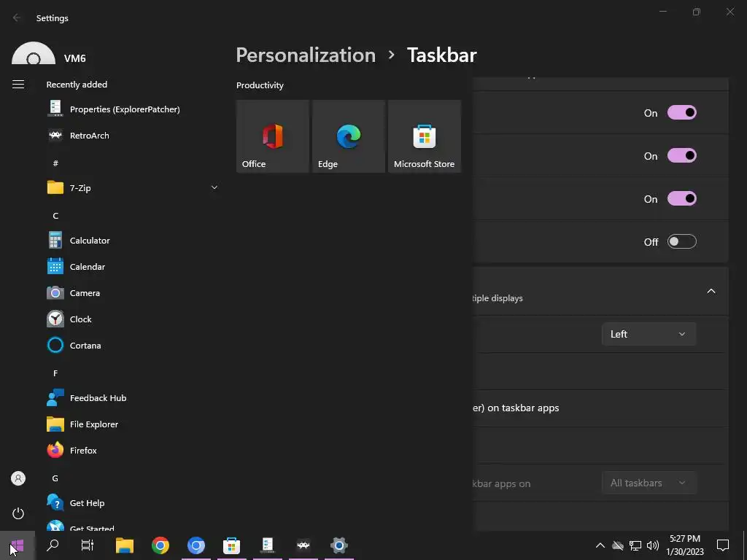Click the volume icon in tray
This screenshot has width=747, height=560.
point(653,545)
